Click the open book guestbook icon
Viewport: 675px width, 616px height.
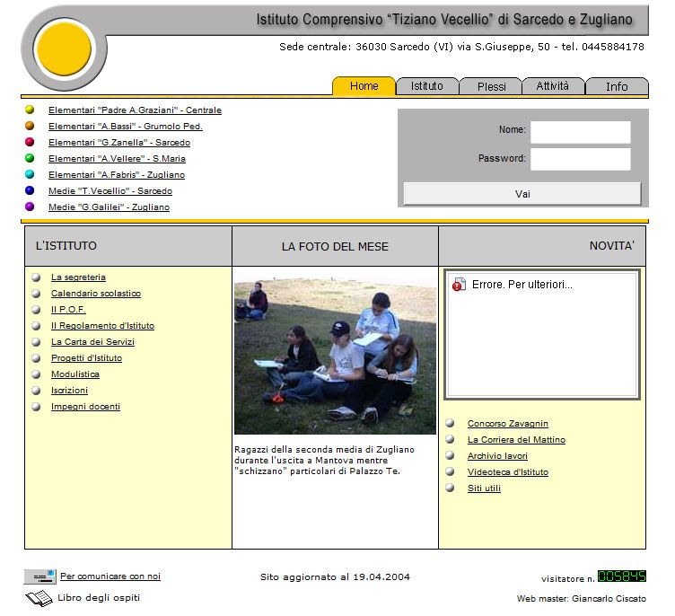pos(39,598)
